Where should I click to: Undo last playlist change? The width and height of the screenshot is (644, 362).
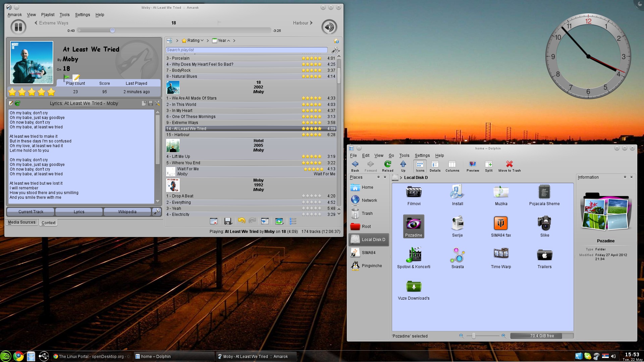tap(241, 221)
